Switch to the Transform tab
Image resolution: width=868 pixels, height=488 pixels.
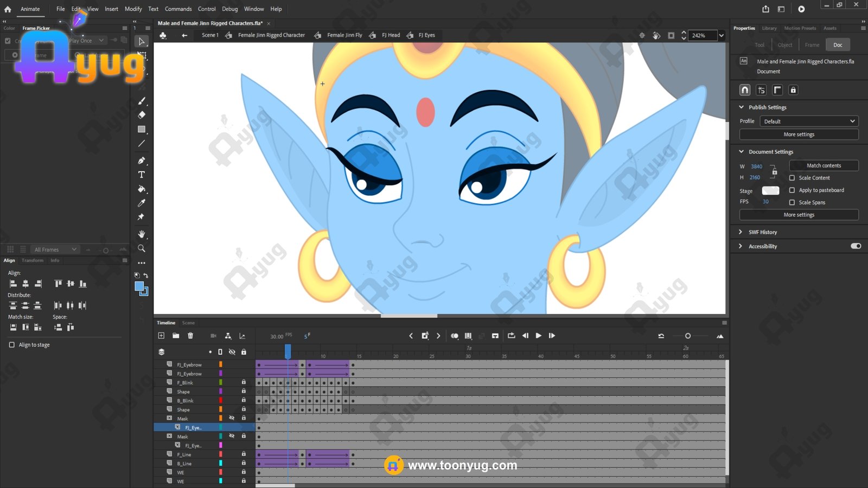[33, 261]
